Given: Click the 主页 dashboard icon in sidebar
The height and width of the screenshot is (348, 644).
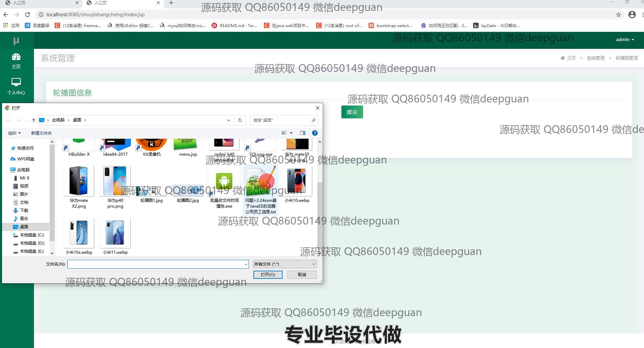Looking at the screenshot, I should [x=16, y=57].
